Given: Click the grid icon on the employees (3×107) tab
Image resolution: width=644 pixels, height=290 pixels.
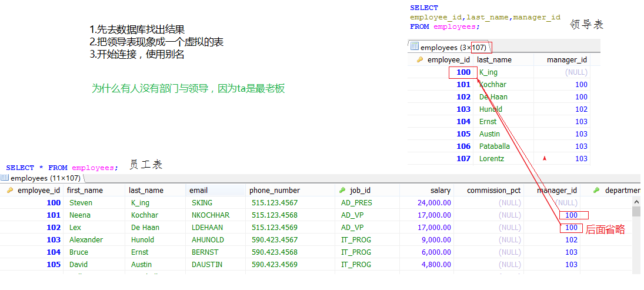Looking at the screenshot, I should point(415,47).
